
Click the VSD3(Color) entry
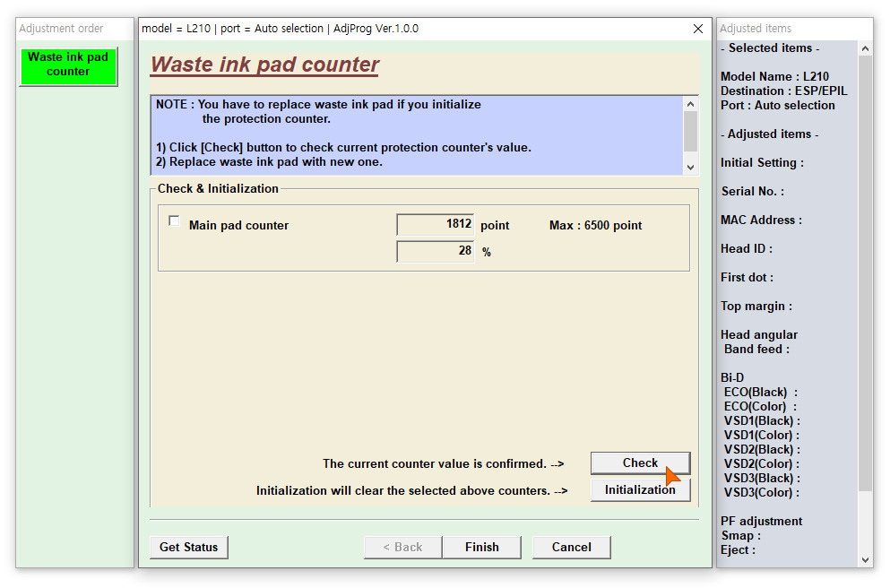[x=761, y=493]
